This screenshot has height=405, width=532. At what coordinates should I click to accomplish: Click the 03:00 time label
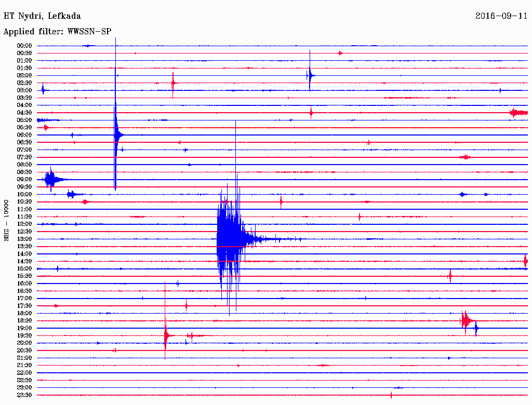[24, 90]
